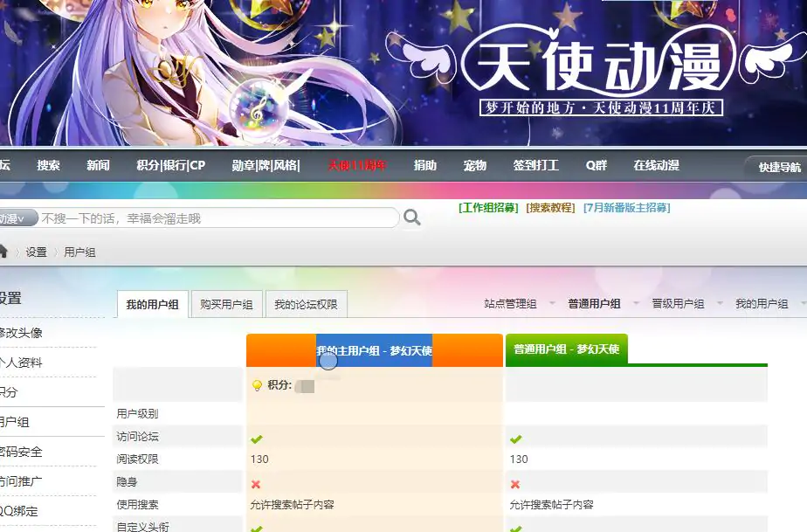Open 捐助 in the navigation bar
This screenshot has height=532, width=807.
[425, 165]
